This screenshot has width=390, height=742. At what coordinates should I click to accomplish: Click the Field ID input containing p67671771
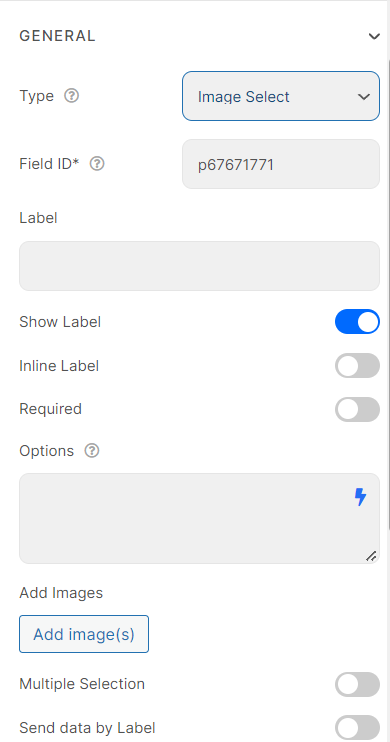pyautogui.click(x=281, y=164)
